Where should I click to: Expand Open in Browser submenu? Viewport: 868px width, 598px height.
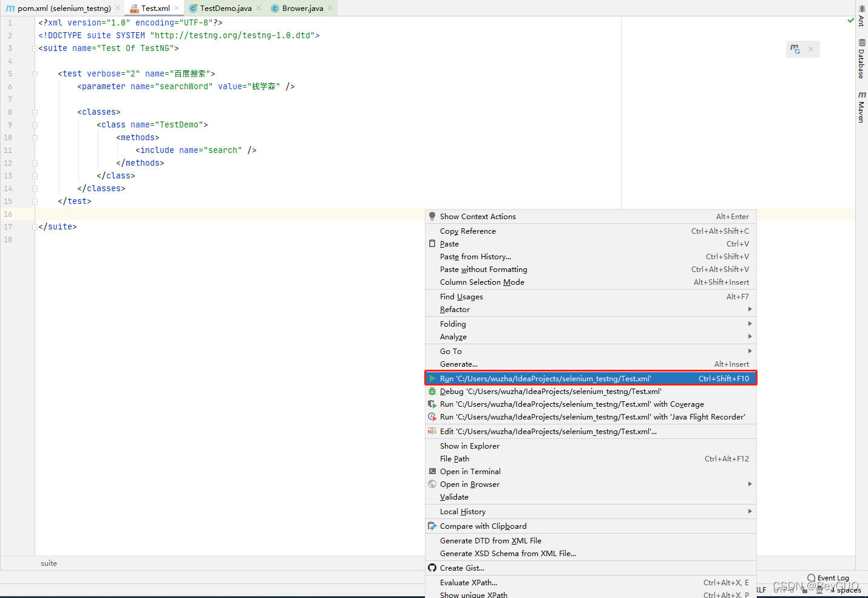coord(591,484)
